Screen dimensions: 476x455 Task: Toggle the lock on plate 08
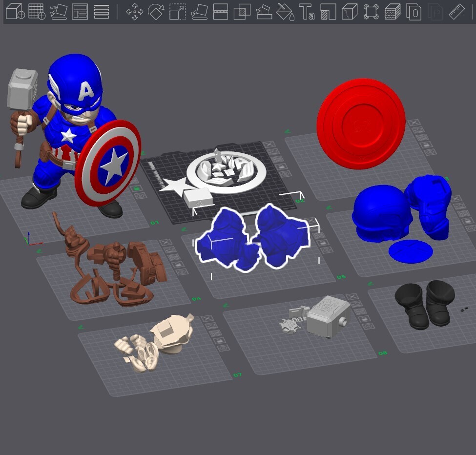(x=365, y=319)
